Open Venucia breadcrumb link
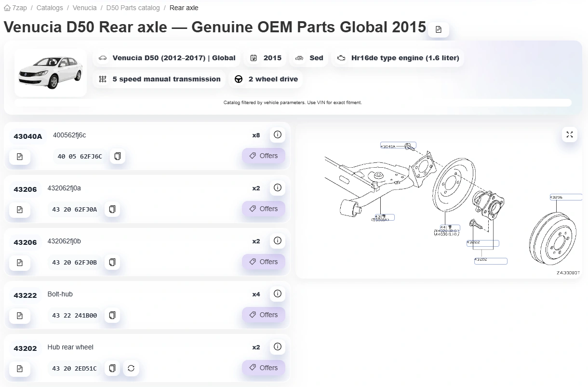The width and height of the screenshot is (588, 387). 85,8
